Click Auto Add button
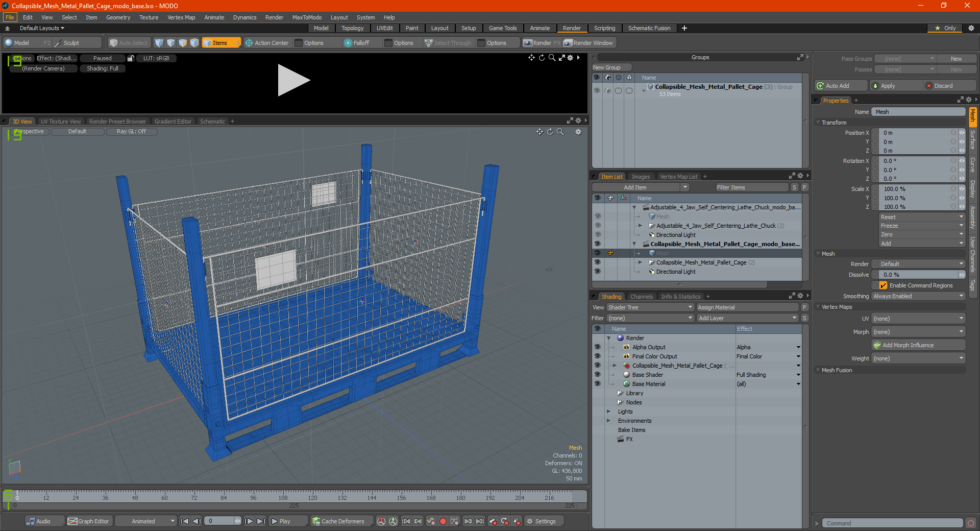Screen dimensions: 980x531 (x=841, y=86)
